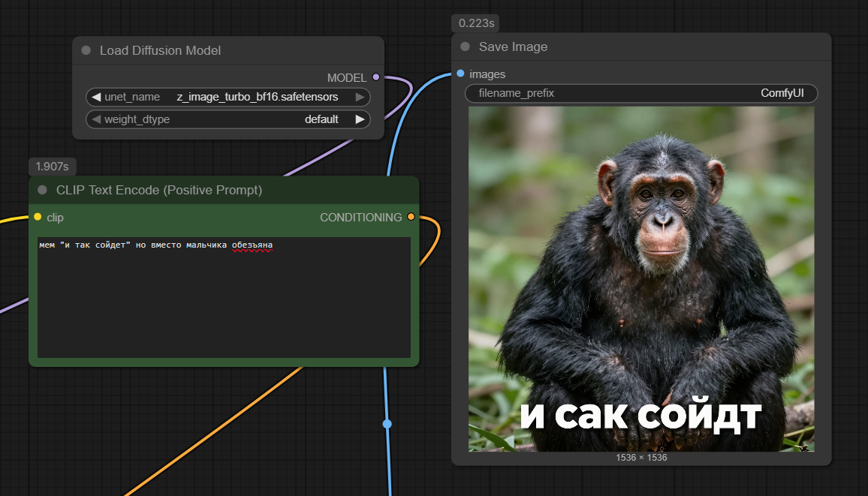
Task: Click the MODEL output port
Action: click(376, 77)
